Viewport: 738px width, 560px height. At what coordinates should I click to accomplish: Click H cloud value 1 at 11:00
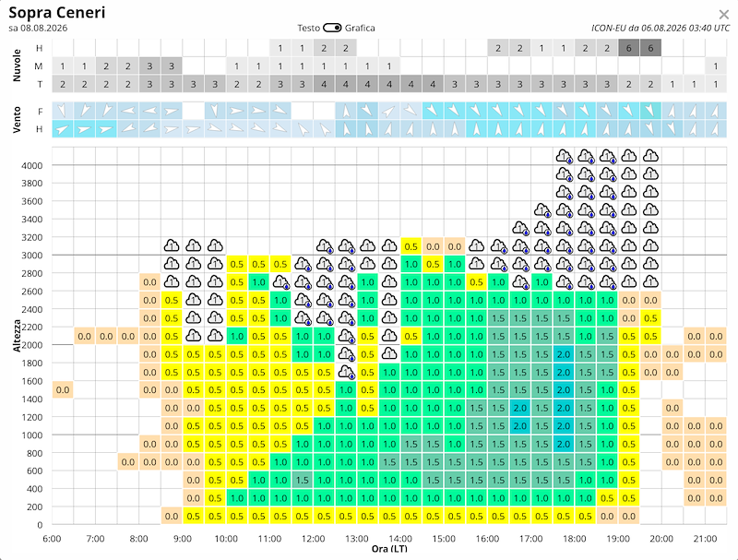tap(280, 48)
